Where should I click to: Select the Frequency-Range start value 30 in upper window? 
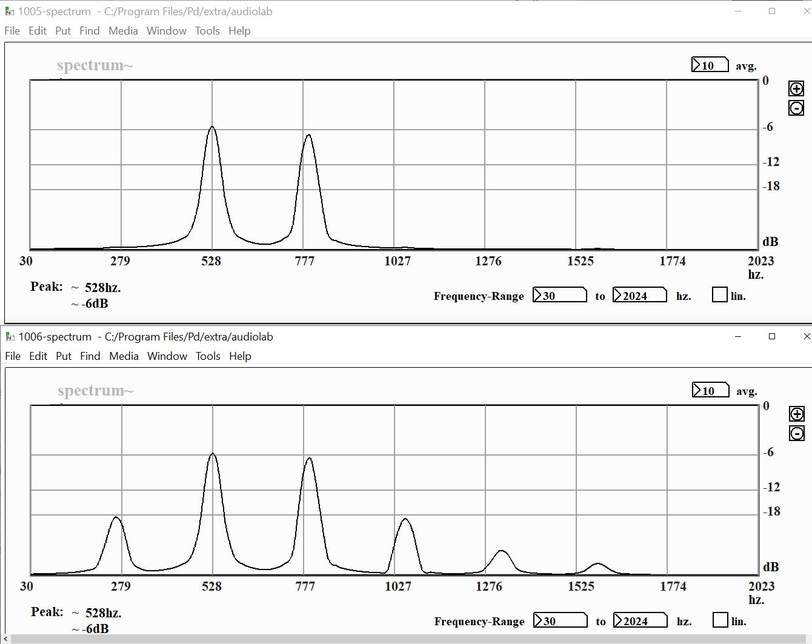click(559, 294)
